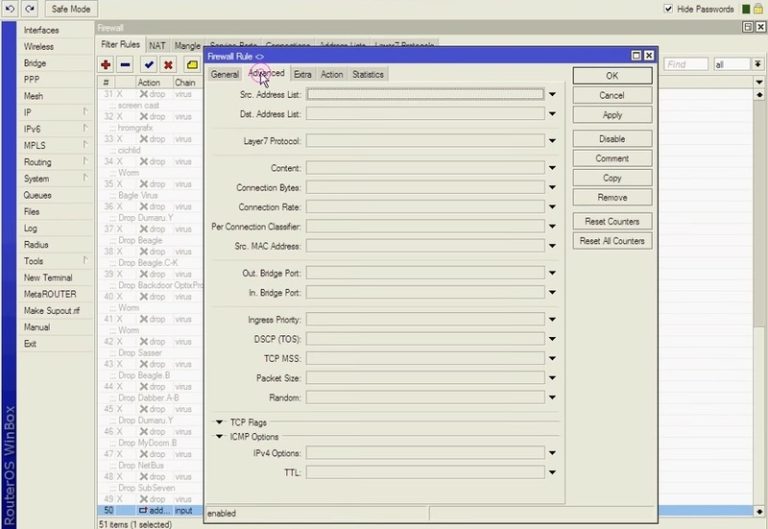
Task: Expand the Per Connection Classifier arrow
Action: coord(552,226)
